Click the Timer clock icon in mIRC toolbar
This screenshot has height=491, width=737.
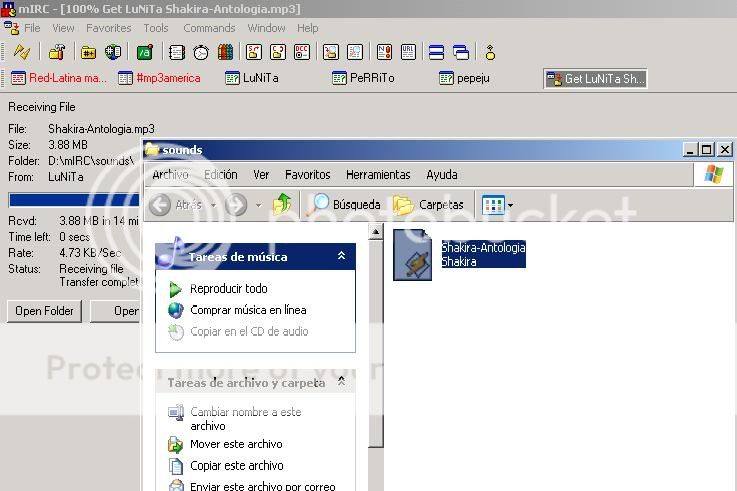(x=201, y=52)
